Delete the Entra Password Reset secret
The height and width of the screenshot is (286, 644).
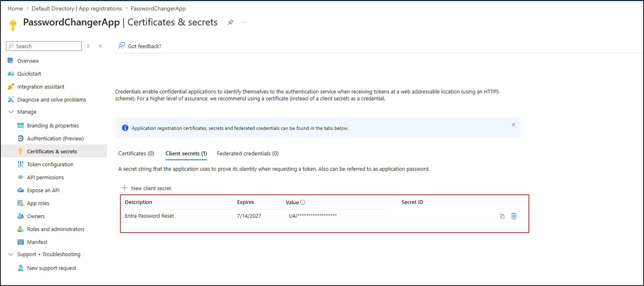point(514,216)
